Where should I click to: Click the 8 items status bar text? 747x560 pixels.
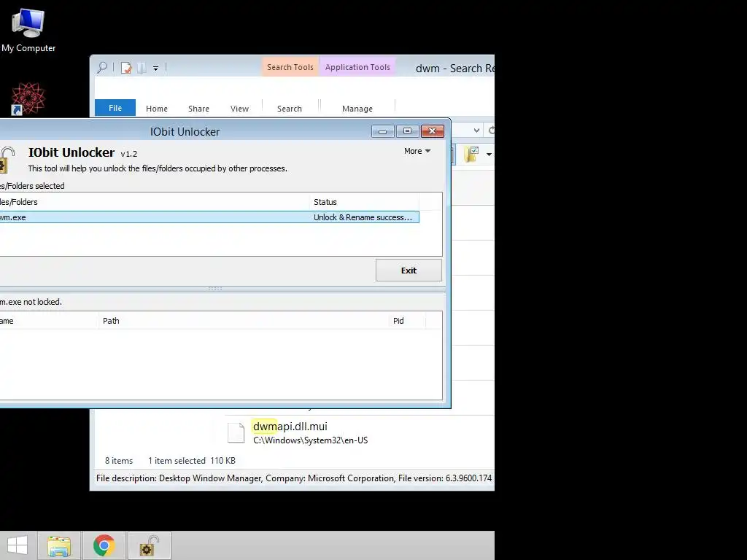point(119,461)
